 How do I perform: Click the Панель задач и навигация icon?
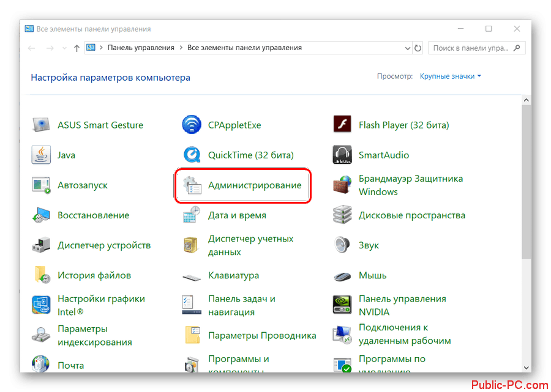(192, 305)
